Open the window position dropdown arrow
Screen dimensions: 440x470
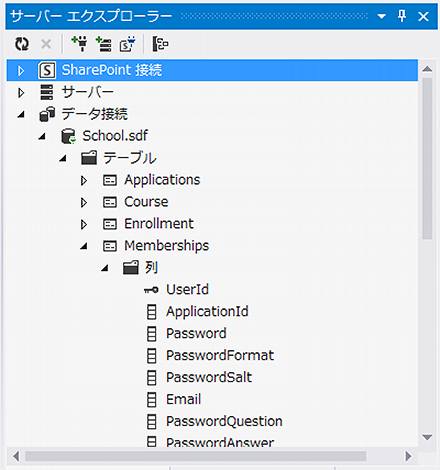click(381, 16)
